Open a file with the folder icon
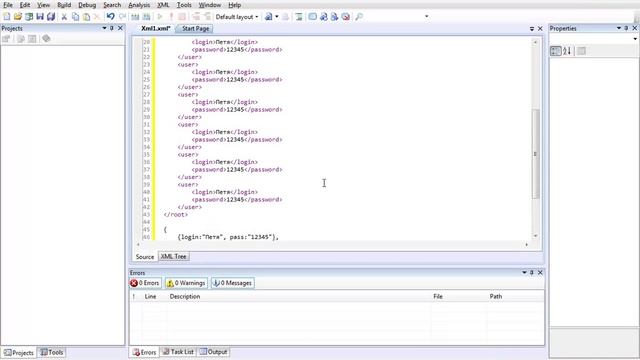The height and width of the screenshot is (360, 640). 18,17
